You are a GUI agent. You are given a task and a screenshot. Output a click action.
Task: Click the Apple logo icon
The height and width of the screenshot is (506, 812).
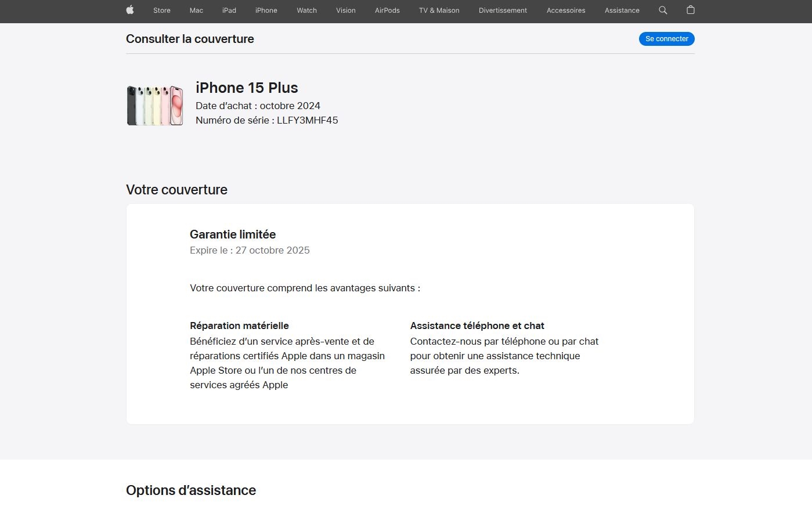coord(130,10)
